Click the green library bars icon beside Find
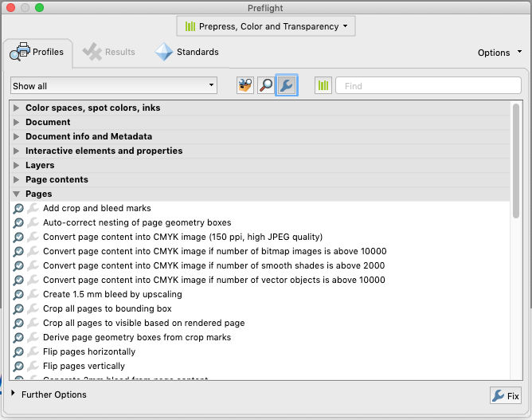 pos(323,85)
